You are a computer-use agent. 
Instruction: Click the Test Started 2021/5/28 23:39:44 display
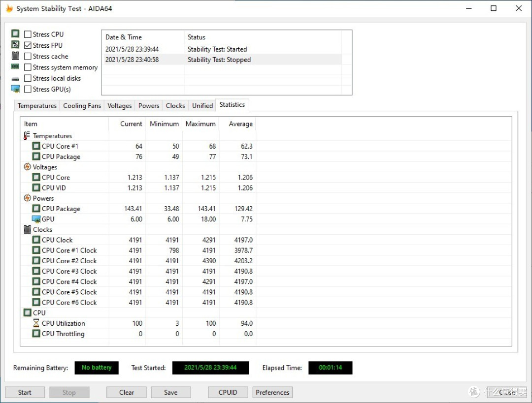tap(211, 368)
